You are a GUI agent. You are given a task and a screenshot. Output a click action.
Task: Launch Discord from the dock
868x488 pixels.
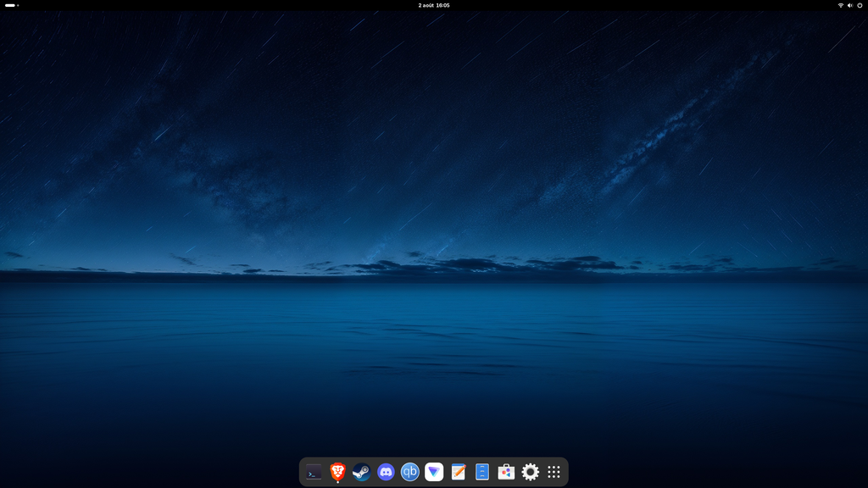386,472
